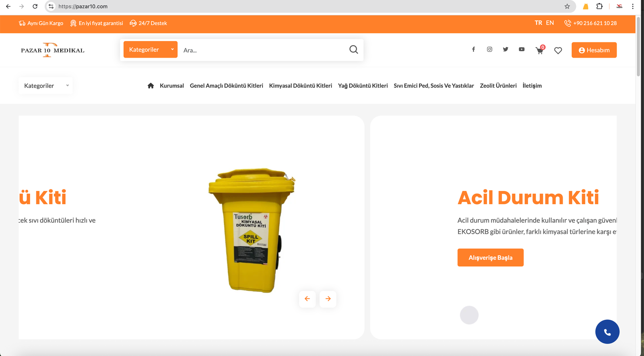
Task: Click the blue floating phone button
Action: [x=607, y=332]
